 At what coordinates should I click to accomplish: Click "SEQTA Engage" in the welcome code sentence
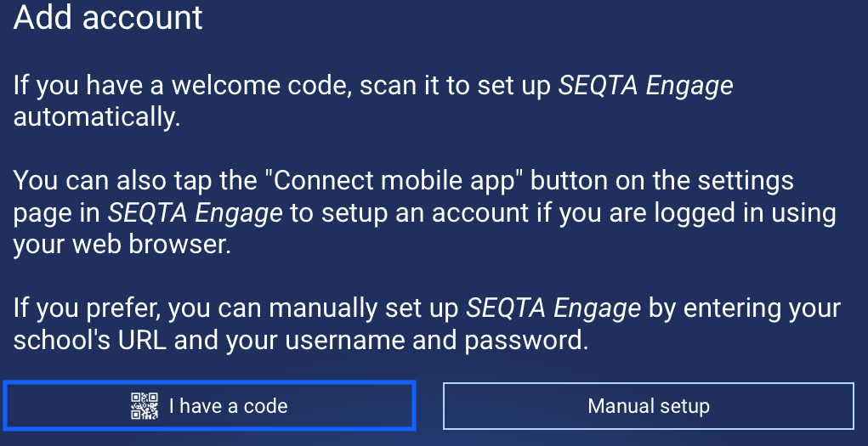[645, 86]
